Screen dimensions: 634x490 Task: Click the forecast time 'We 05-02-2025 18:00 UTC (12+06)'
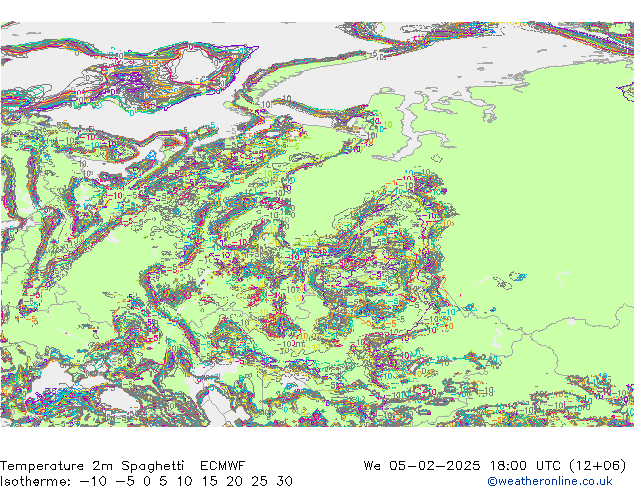[495, 465]
